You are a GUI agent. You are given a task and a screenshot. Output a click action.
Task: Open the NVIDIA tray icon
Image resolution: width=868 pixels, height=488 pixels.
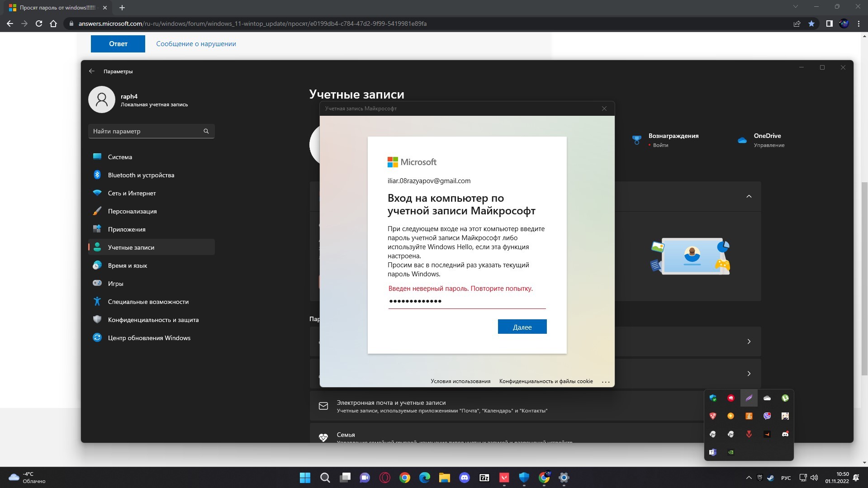click(731, 452)
